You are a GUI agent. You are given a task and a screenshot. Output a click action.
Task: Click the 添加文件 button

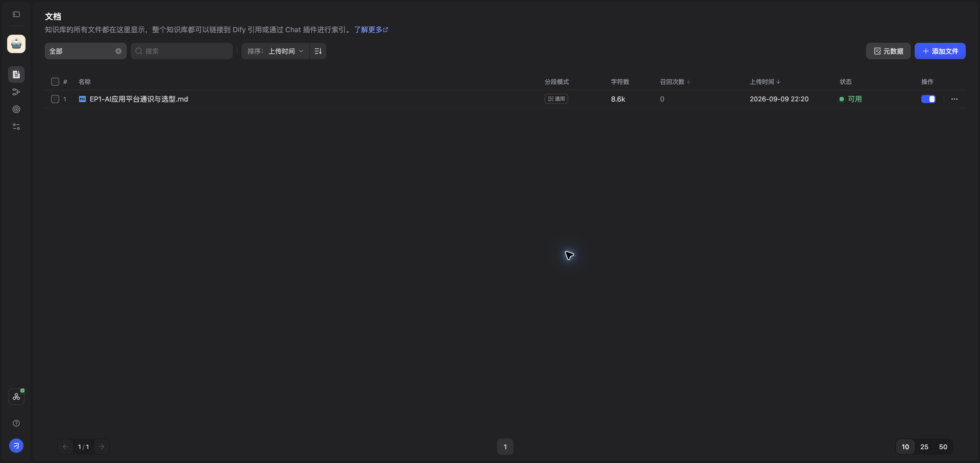940,51
